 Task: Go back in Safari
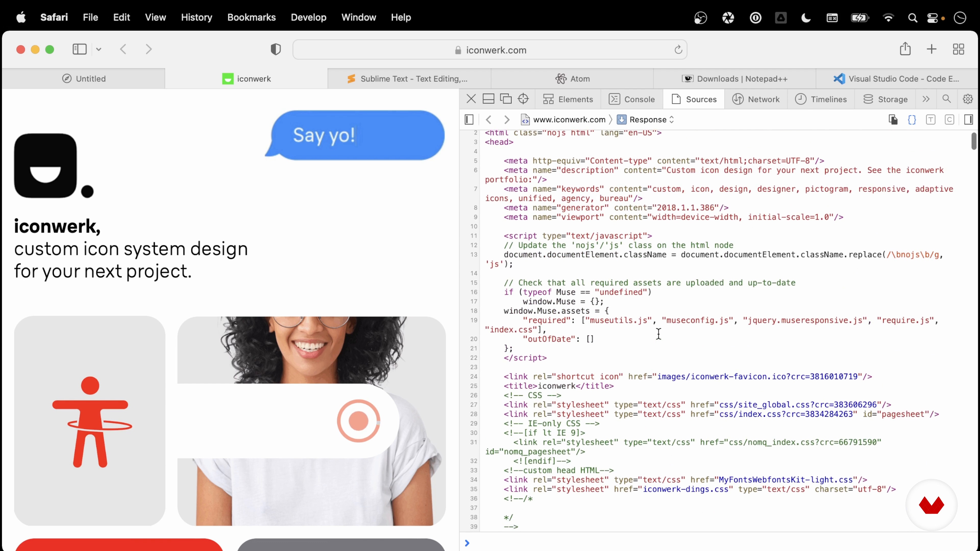(x=123, y=49)
